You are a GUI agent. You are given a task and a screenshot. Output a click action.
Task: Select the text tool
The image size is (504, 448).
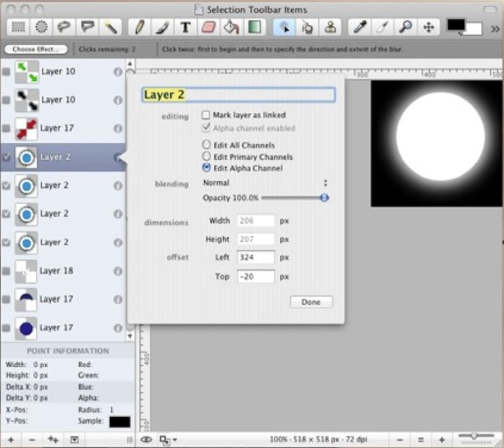pyautogui.click(x=185, y=27)
